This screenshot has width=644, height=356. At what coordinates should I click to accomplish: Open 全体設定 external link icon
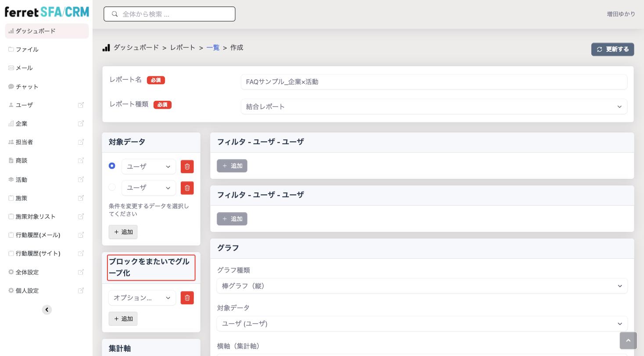81,272
